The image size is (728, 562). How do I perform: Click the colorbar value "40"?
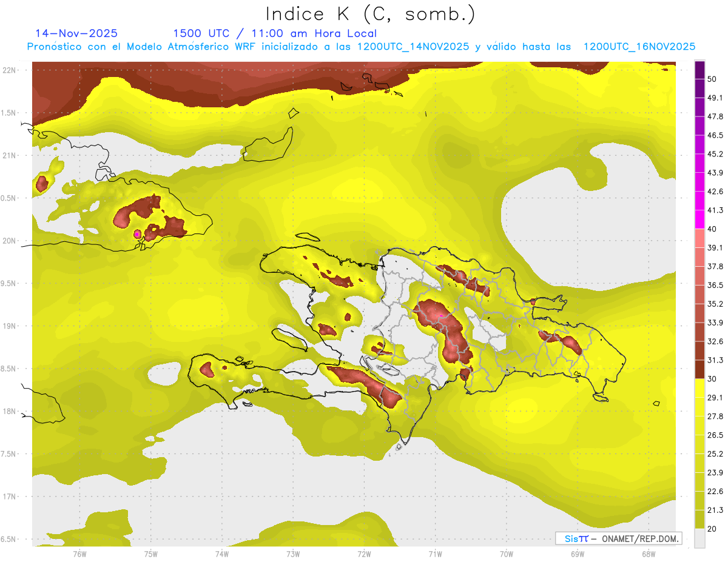712,229
